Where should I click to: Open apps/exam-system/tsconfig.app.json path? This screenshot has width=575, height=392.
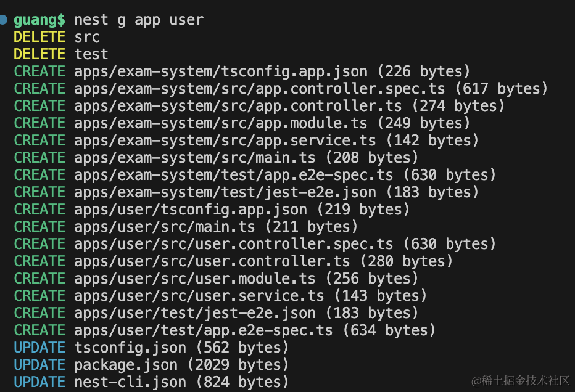221,71
